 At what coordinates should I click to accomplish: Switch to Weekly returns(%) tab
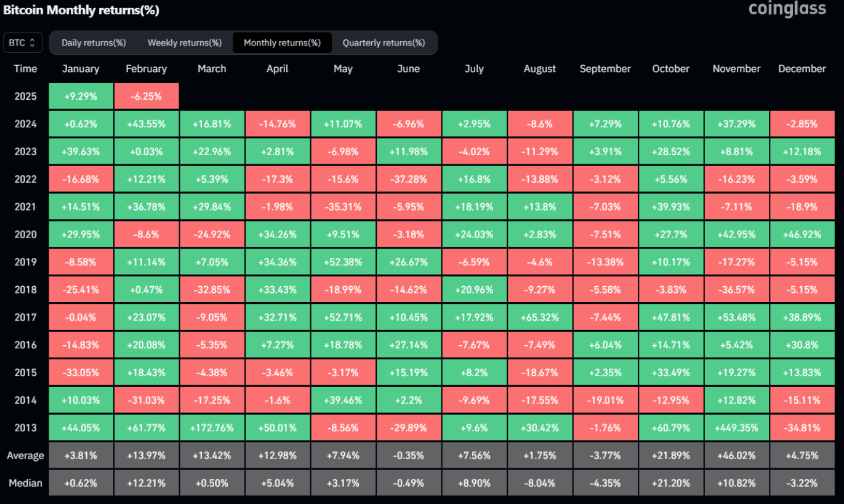point(185,43)
